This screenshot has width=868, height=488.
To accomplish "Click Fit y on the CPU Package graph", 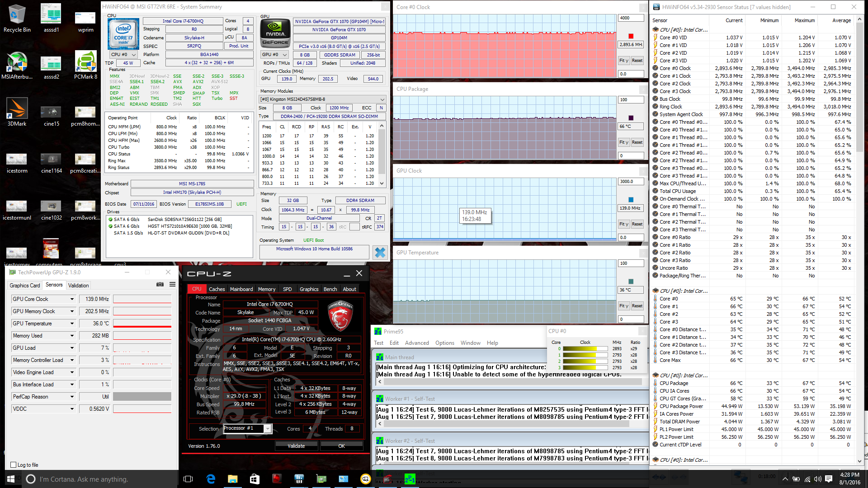I will (624, 142).
